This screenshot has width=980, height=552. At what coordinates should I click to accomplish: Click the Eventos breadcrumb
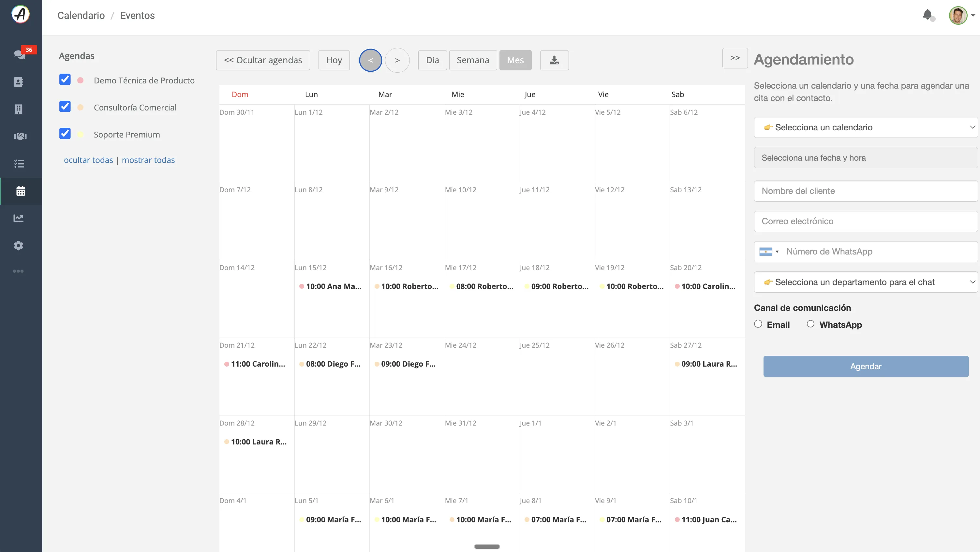coord(137,15)
